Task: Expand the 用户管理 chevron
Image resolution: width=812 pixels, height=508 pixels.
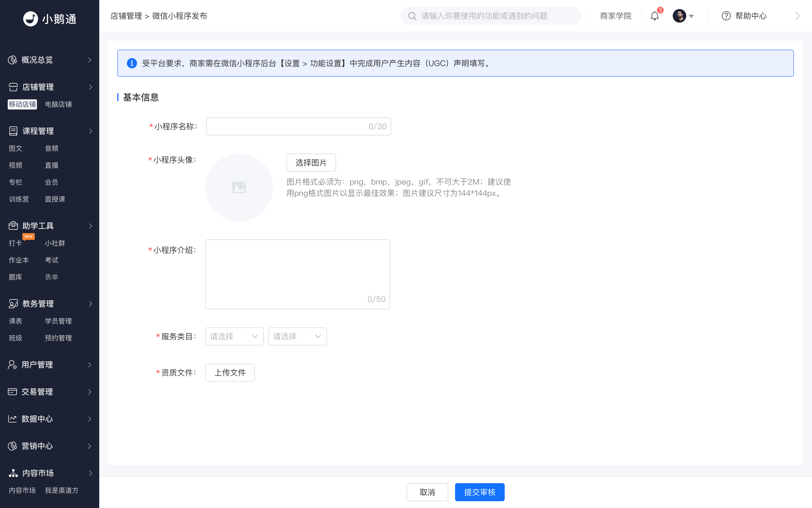Action: tap(90, 365)
